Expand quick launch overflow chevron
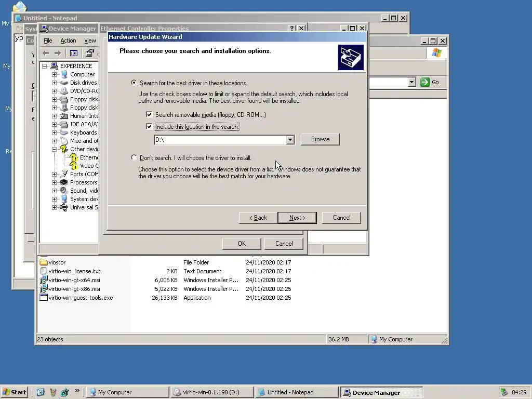Screen dimensions: 532x399 point(77,391)
